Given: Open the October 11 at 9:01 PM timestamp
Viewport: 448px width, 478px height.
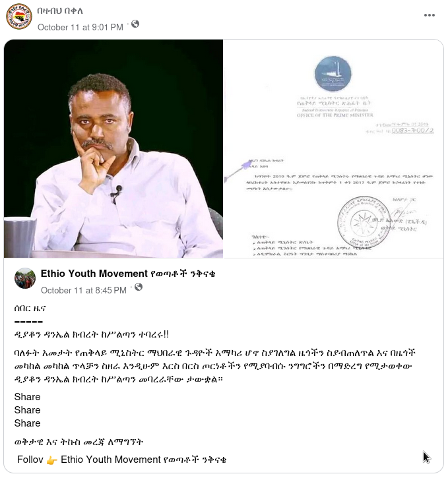Looking at the screenshot, I should click(x=80, y=28).
